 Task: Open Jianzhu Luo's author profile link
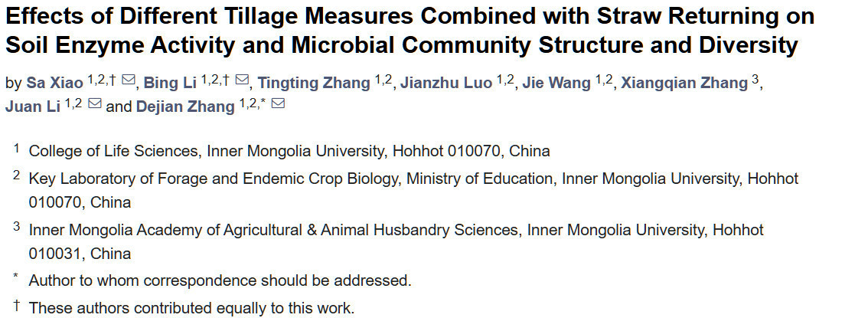point(446,83)
